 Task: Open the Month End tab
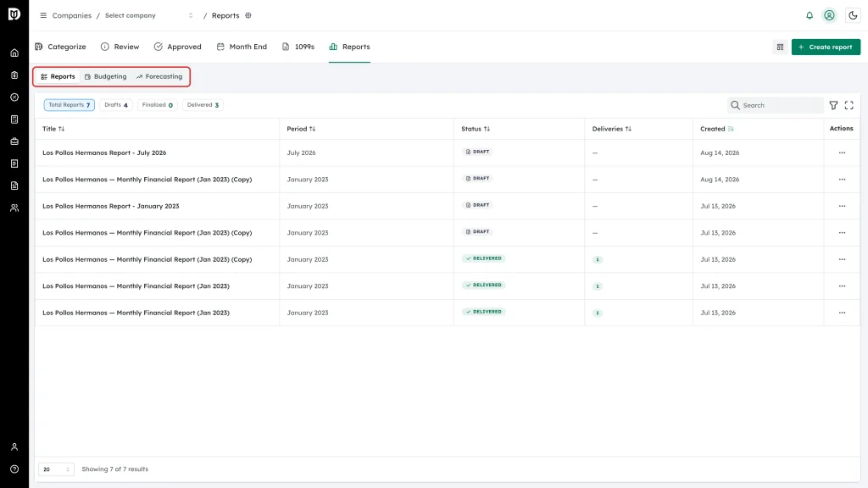(x=242, y=47)
